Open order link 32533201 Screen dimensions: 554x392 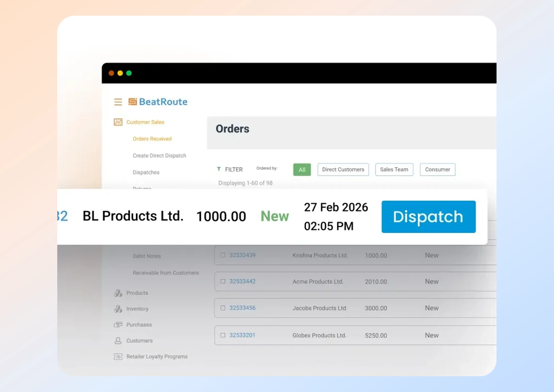click(242, 335)
